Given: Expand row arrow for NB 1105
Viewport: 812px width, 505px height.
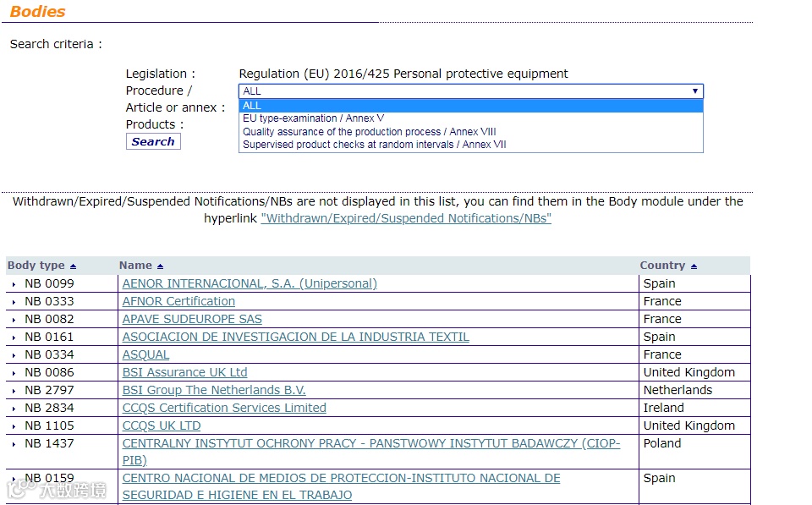Looking at the screenshot, I should (x=14, y=426).
